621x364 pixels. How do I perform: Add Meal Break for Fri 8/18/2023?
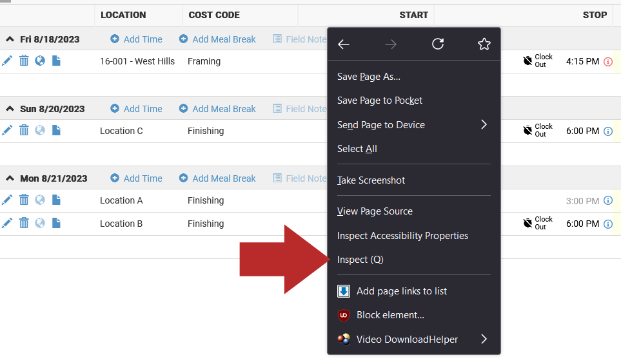click(217, 39)
